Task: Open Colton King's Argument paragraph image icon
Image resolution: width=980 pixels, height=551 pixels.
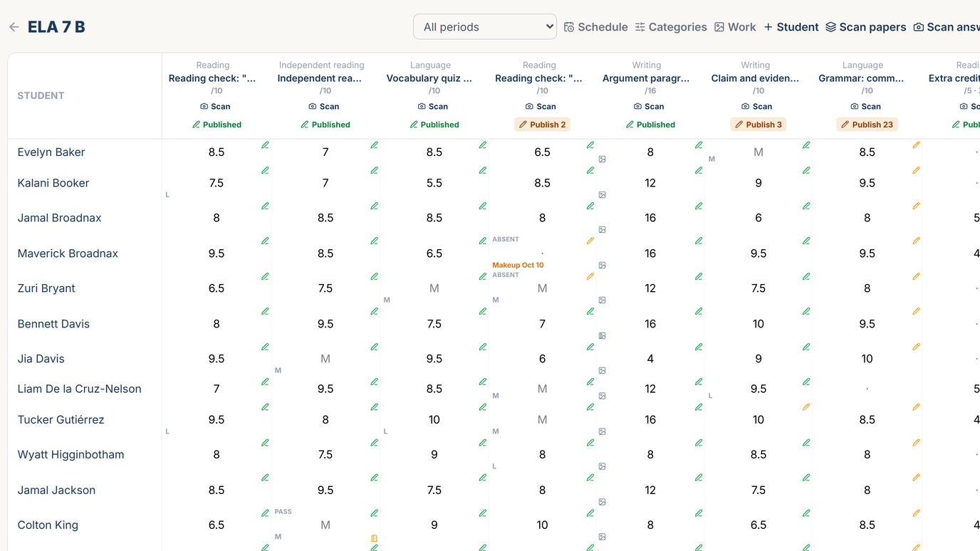Action: 602,537
